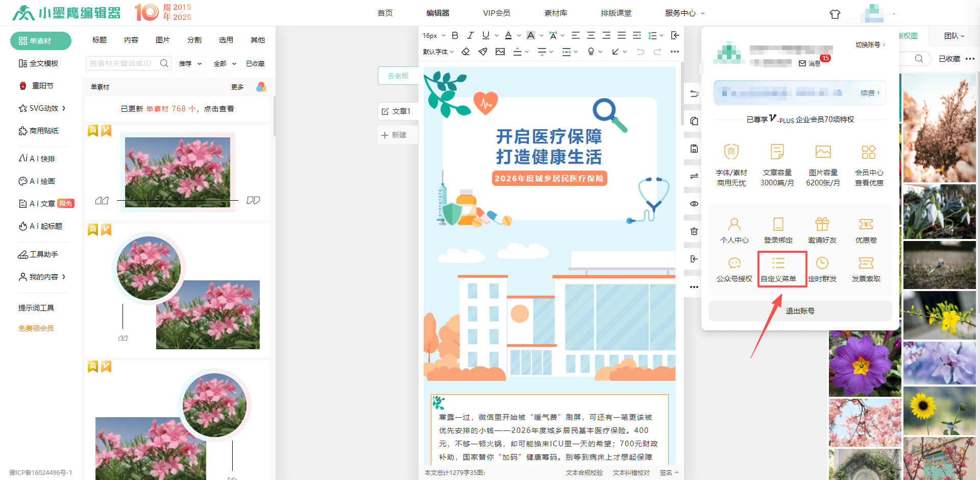Open 定时群发 scheduled sending
Screen dimensions: 980x480
click(x=822, y=269)
